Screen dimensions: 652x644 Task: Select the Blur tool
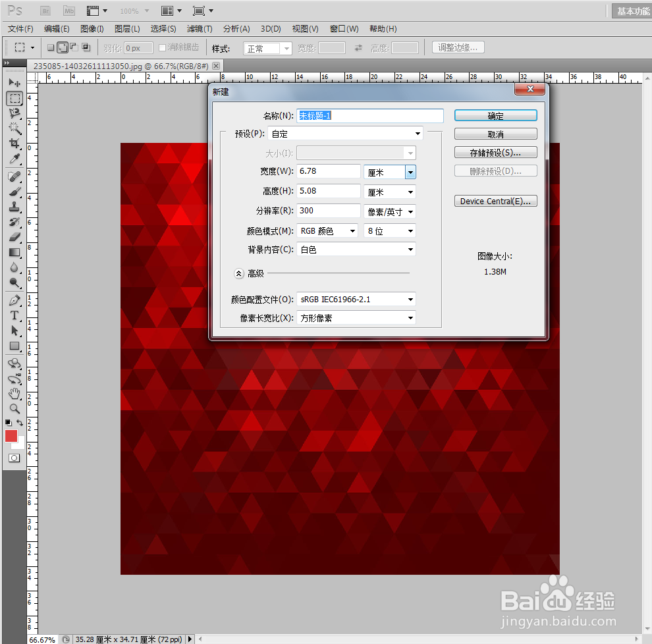[14, 267]
